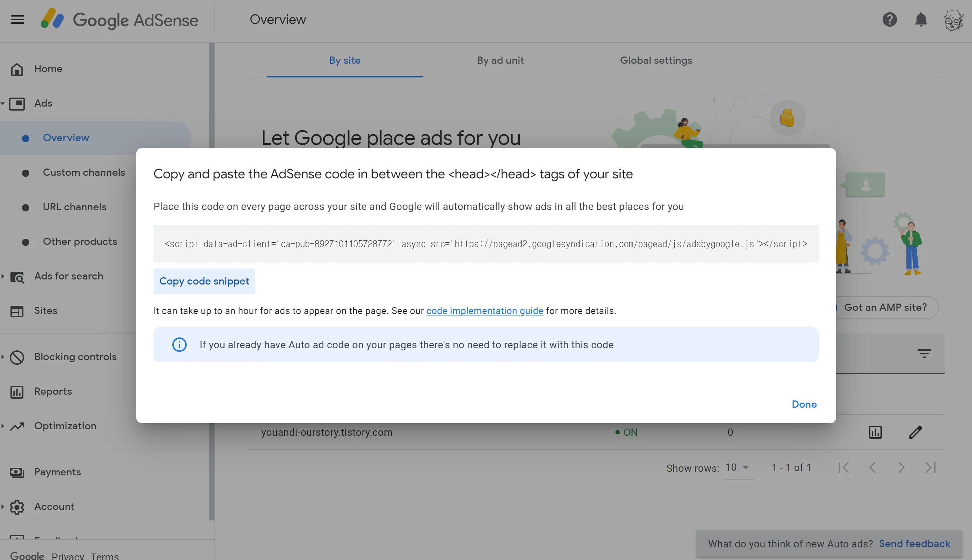The height and width of the screenshot is (560, 972).
Task: Click the info icon in the notice
Action: pos(179,344)
